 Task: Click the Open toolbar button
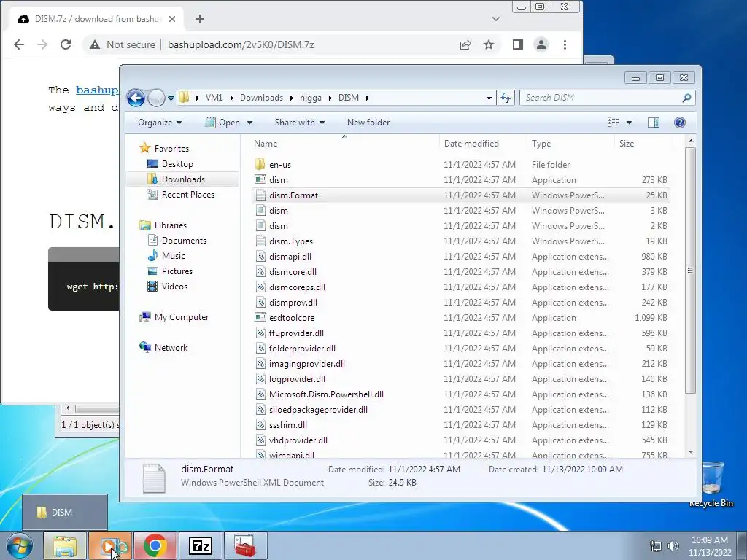pyautogui.click(x=222, y=122)
